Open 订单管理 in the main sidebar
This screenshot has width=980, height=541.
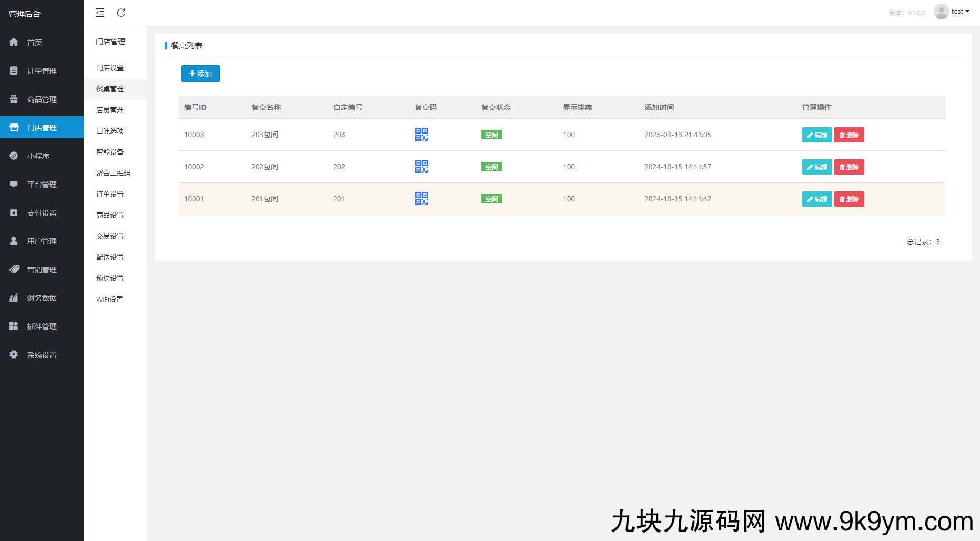pos(42,71)
